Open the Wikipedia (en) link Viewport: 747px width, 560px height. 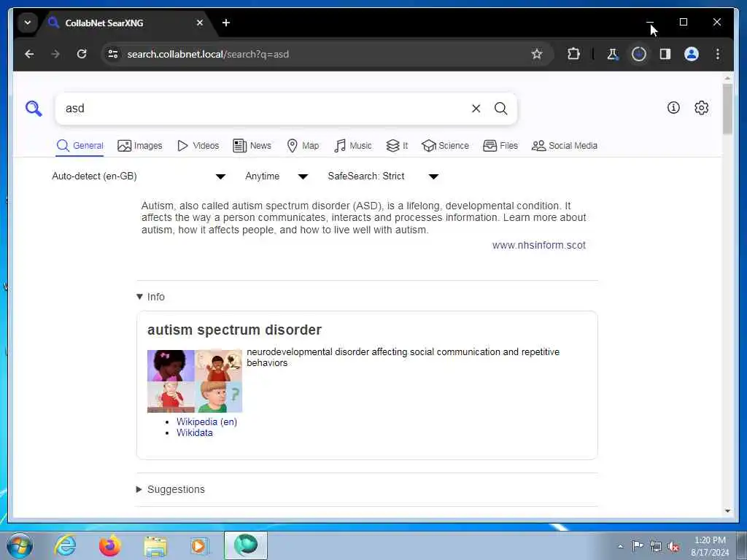coord(206,422)
